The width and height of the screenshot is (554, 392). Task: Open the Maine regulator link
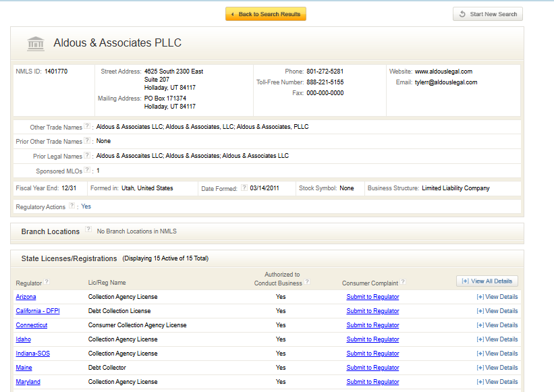click(24, 368)
